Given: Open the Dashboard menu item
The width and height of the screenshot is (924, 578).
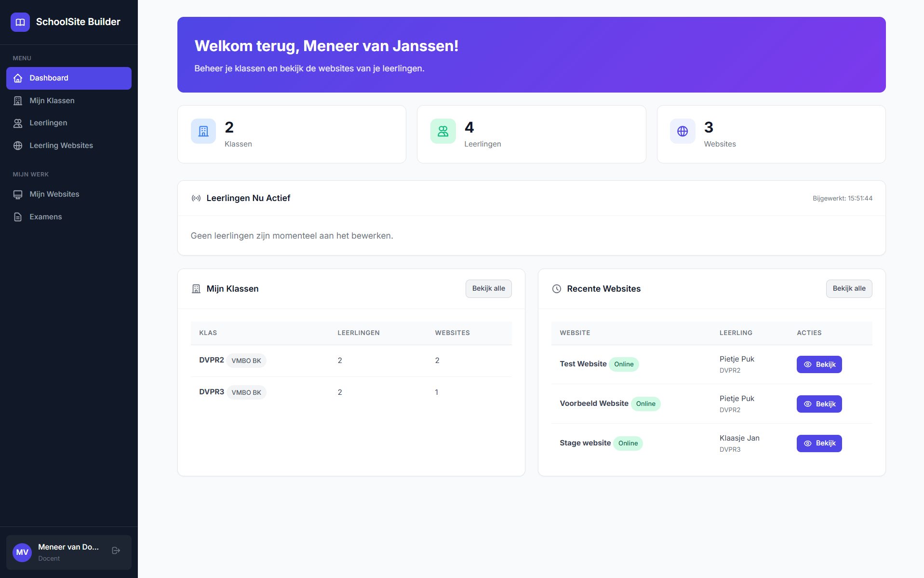Looking at the screenshot, I should (69, 78).
